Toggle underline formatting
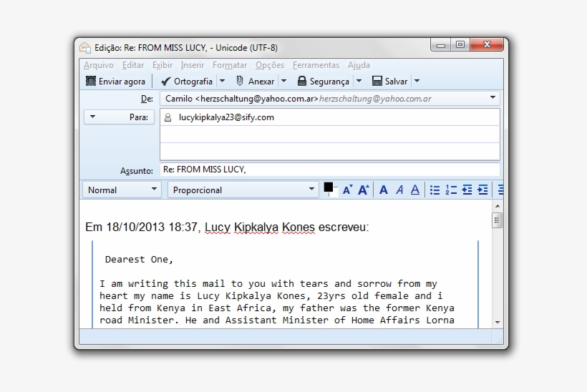Screen dimensions: 587x392 pyautogui.click(x=415, y=190)
